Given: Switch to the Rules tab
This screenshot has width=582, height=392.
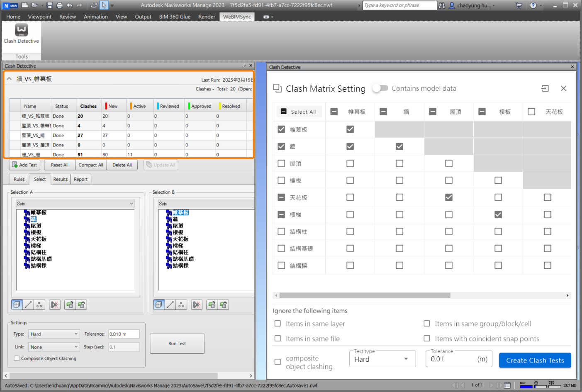Looking at the screenshot, I should click(19, 179).
